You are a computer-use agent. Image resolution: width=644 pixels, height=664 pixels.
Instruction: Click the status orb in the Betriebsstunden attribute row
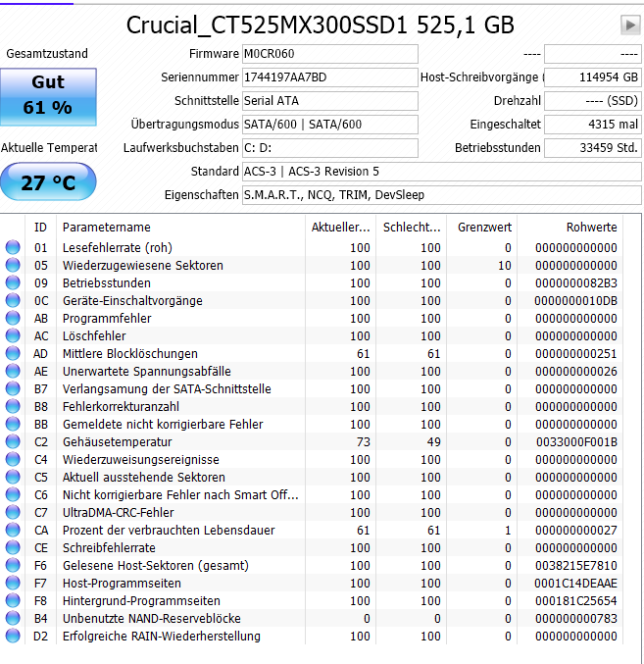click(x=13, y=282)
